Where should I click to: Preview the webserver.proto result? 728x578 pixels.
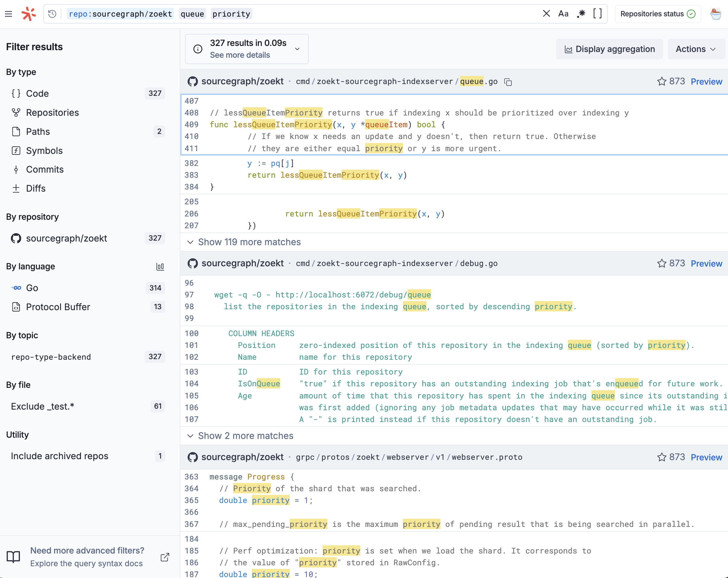point(706,457)
